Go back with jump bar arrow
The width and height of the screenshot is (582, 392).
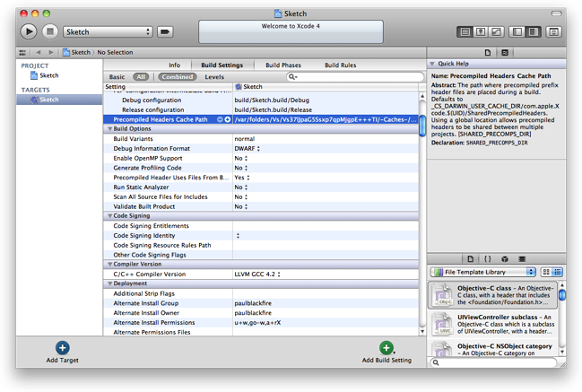39,52
